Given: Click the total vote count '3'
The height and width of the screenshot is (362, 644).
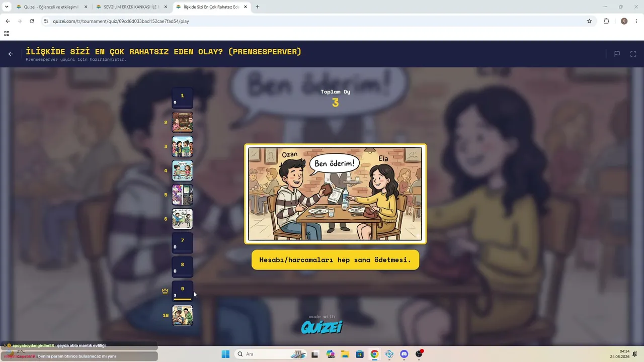Looking at the screenshot, I should 336,103.
